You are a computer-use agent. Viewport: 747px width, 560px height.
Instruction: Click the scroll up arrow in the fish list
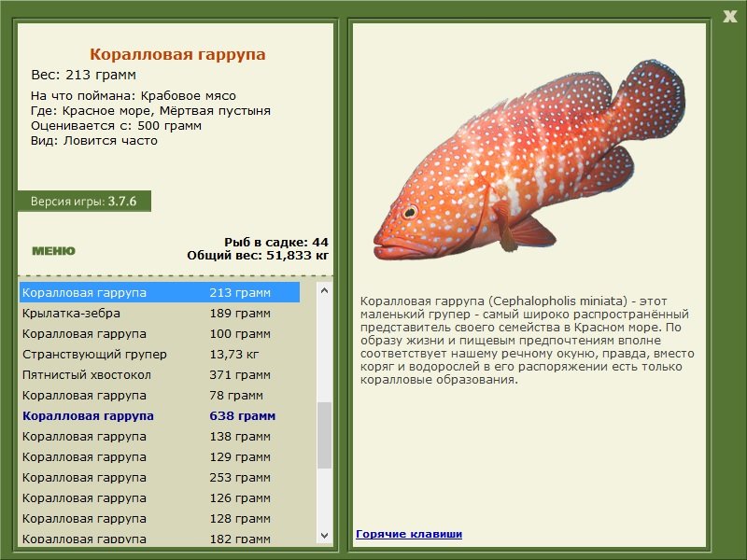[x=324, y=290]
